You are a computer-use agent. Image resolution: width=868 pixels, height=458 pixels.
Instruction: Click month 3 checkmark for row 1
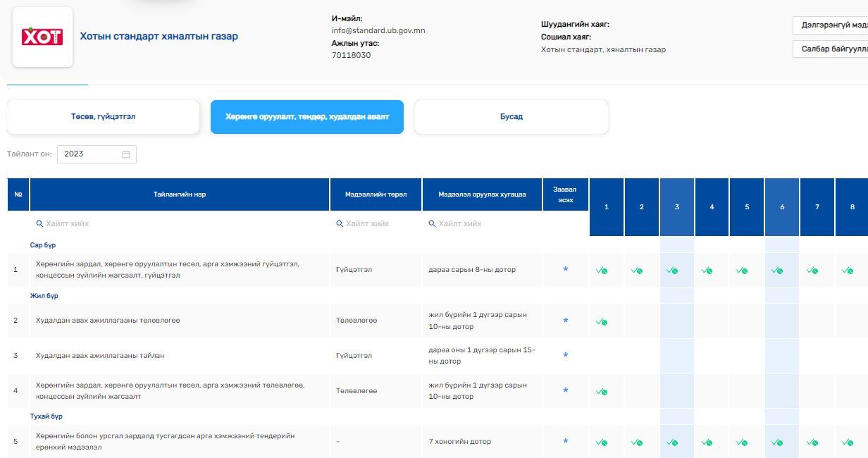point(671,271)
